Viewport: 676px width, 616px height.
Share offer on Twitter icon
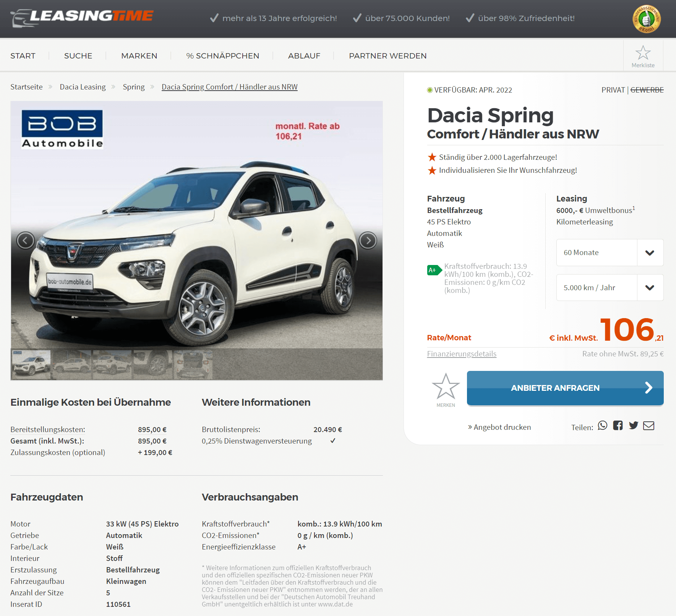click(x=634, y=426)
